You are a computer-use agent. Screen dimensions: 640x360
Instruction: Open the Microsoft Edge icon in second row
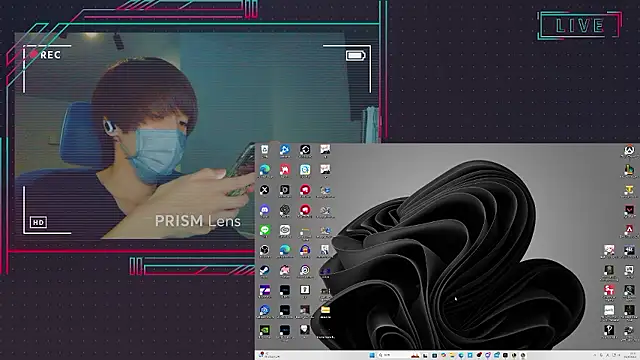(264, 170)
